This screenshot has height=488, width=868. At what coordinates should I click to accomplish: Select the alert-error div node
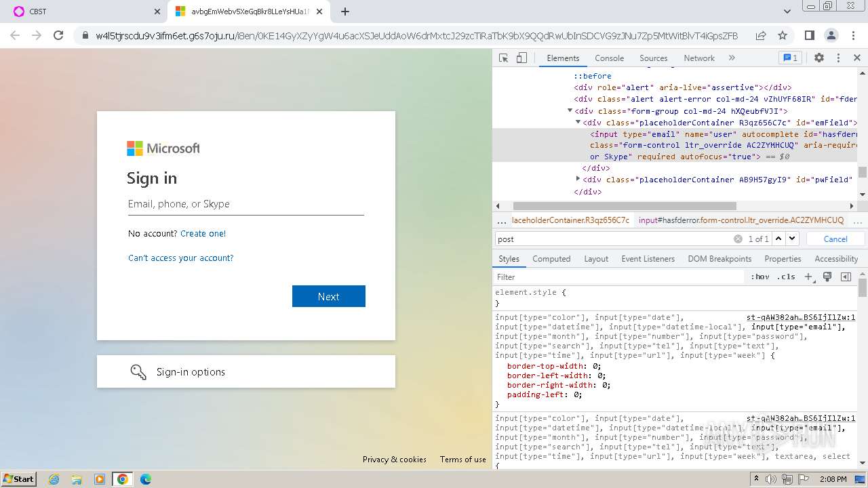(715, 99)
